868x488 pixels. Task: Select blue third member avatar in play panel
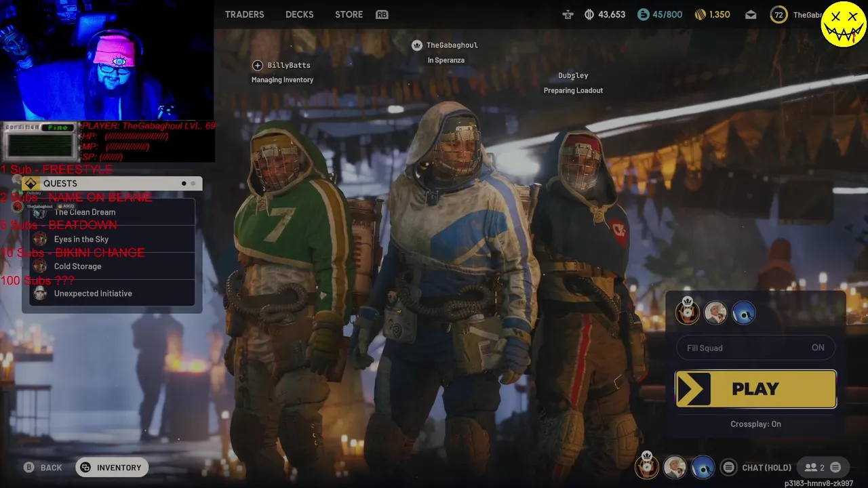[743, 312]
